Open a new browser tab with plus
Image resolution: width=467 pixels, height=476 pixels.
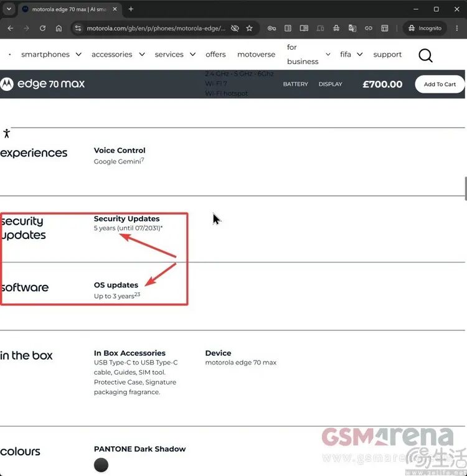point(131,9)
